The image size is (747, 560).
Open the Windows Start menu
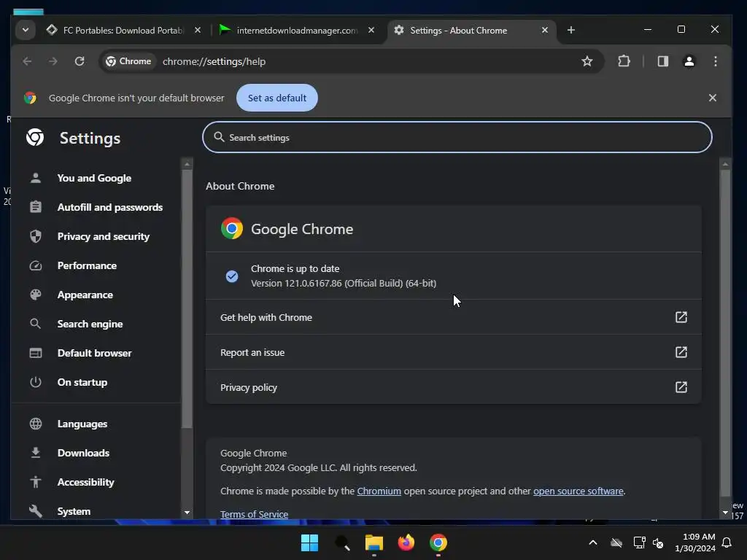pyautogui.click(x=309, y=542)
